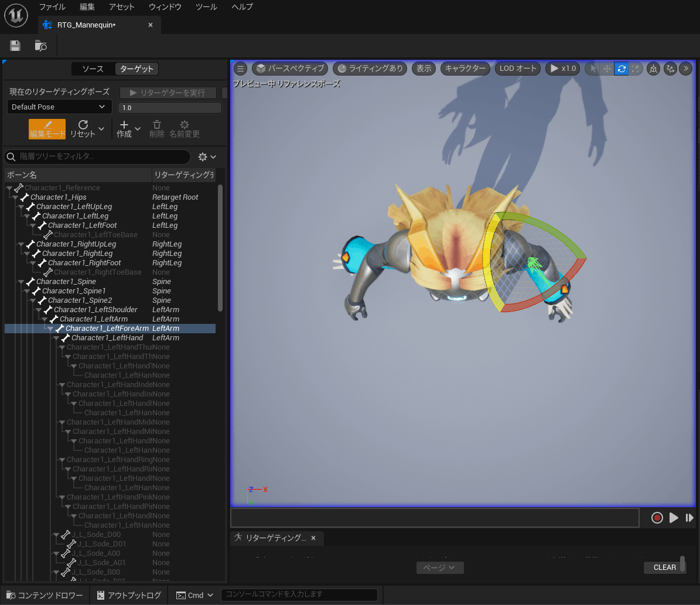The width and height of the screenshot is (700, 605).
Task: Click the bone icon of J_L_Sode_D00
Action: (66, 535)
